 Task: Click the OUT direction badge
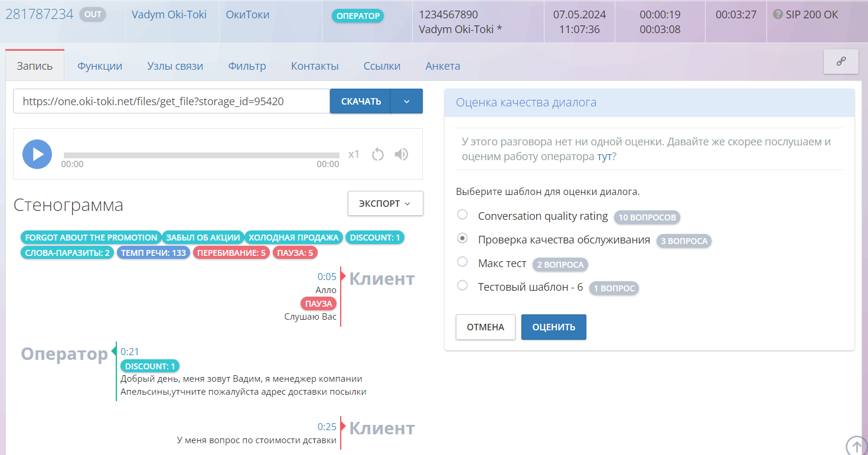coord(93,14)
